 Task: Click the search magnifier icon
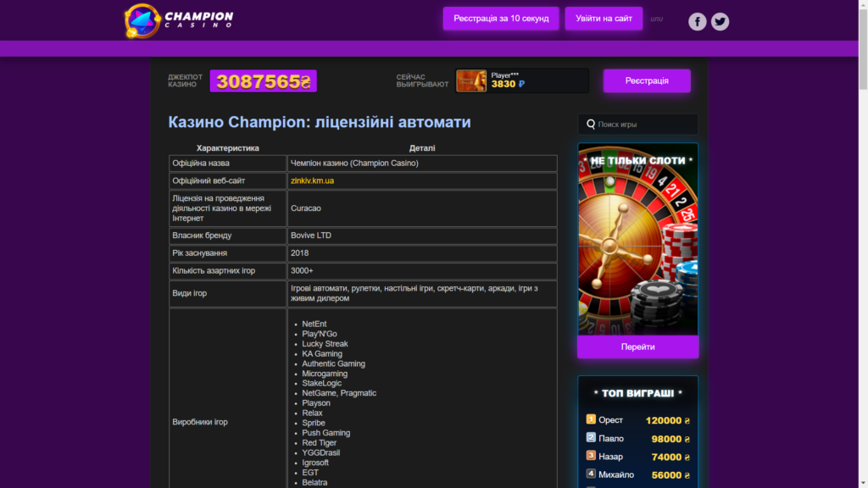point(591,125)
